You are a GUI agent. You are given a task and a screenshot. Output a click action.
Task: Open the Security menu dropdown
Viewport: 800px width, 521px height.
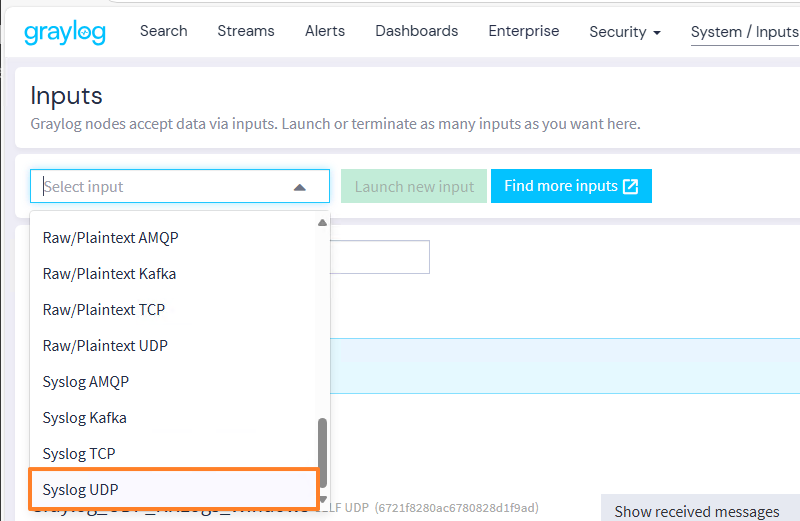(x=625, y=32)
